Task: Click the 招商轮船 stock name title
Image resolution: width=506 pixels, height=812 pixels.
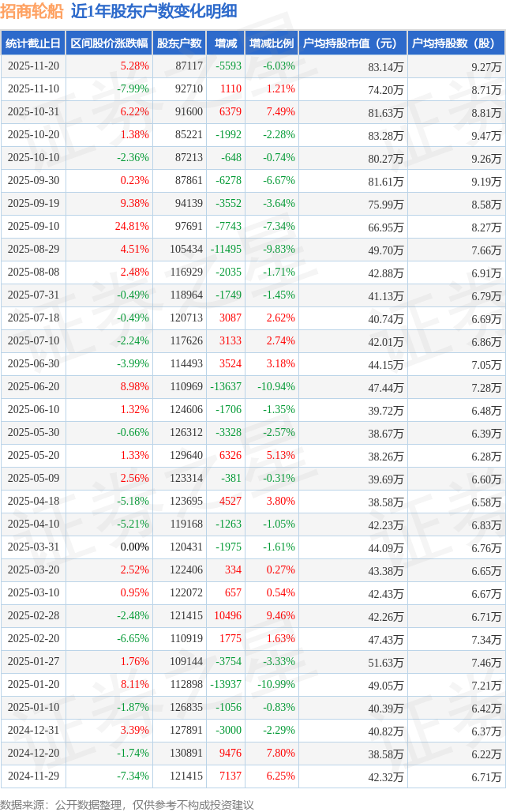Action: pyautogui.click(x=32, y=11)
